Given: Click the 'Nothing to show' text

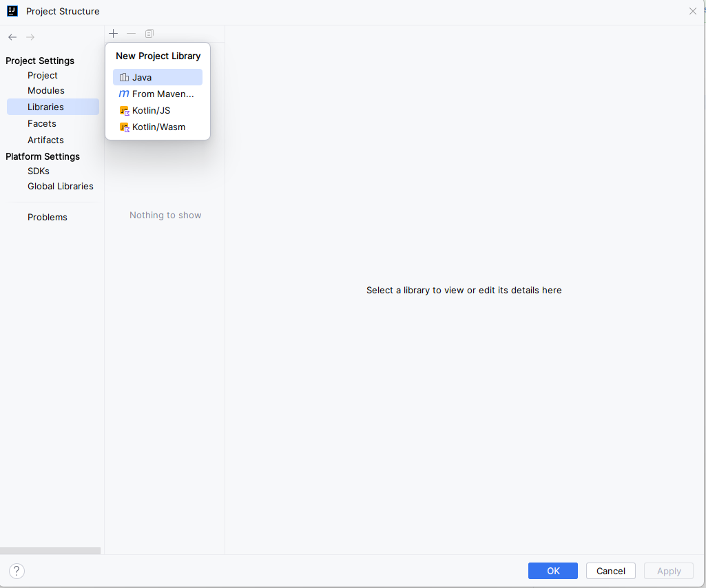Looking at the screenshot, I should (165, 216).
